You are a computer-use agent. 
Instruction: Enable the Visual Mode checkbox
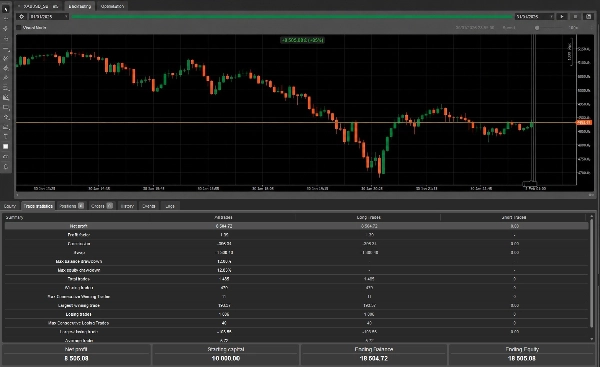pos(19,28)
